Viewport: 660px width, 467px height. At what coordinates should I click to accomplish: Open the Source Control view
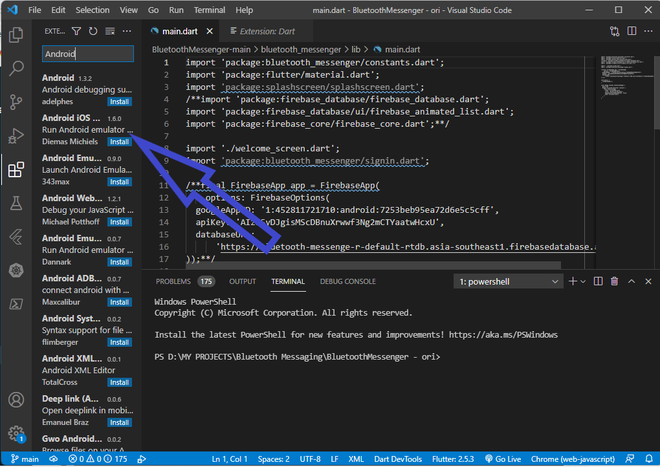[16, 102]
